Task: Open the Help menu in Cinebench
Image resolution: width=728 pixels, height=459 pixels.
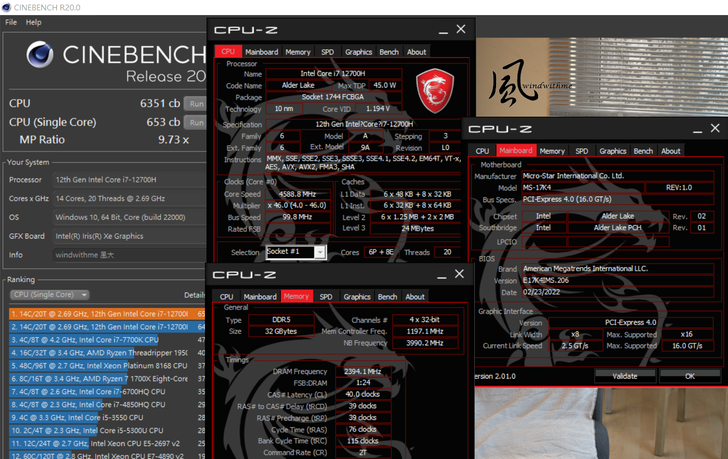Action: tap(33, 22)
